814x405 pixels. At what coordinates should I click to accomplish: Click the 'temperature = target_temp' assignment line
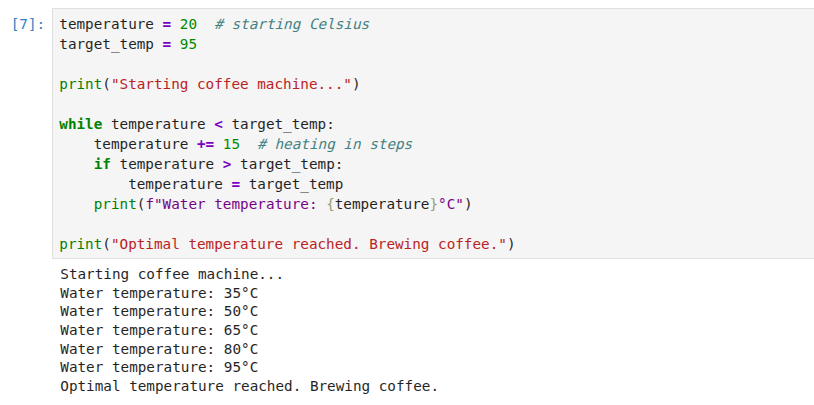pos(236,184)
